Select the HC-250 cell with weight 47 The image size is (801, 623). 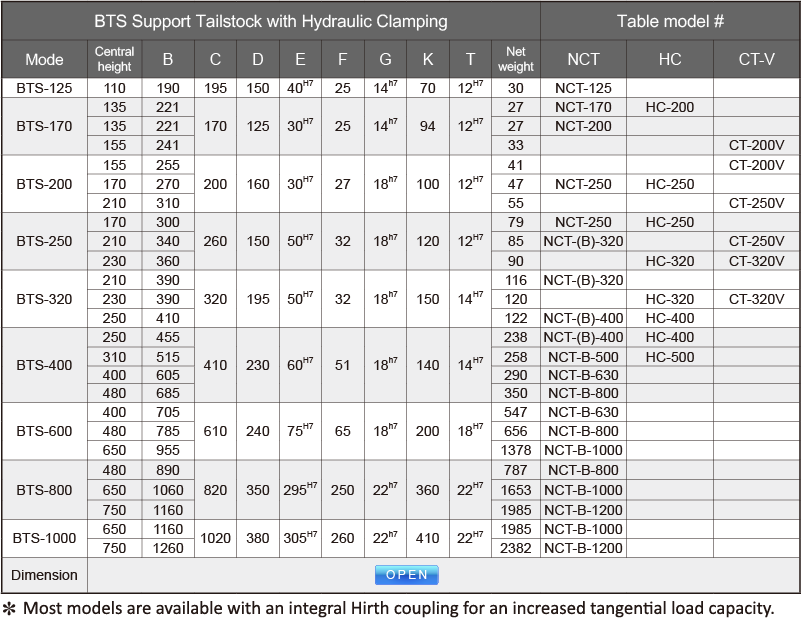(x=670, y=184)
